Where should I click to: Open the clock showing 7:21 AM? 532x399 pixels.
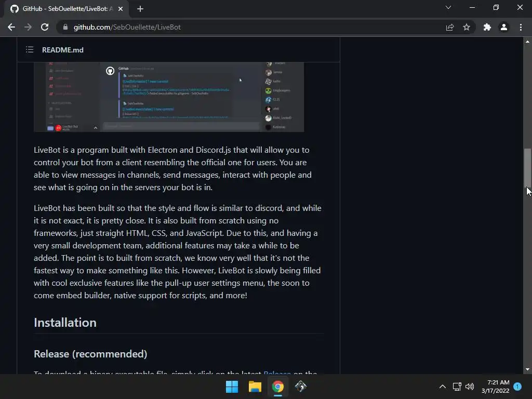(495, 387)
